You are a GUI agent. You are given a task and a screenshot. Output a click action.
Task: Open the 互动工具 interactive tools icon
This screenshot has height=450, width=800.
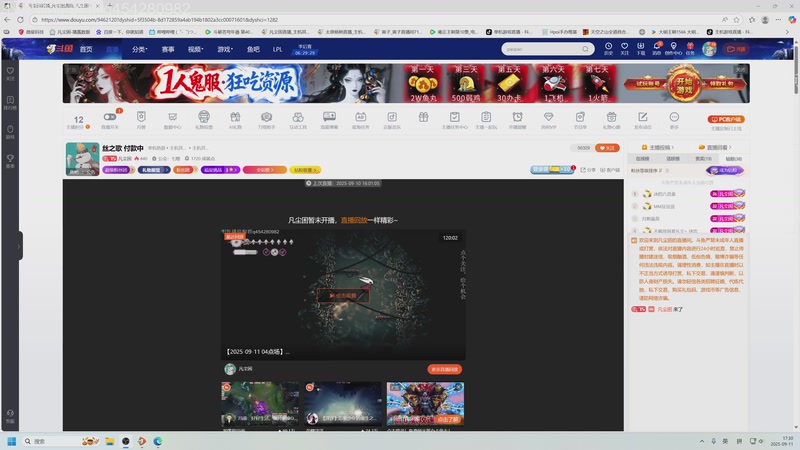tap(298, 119)
